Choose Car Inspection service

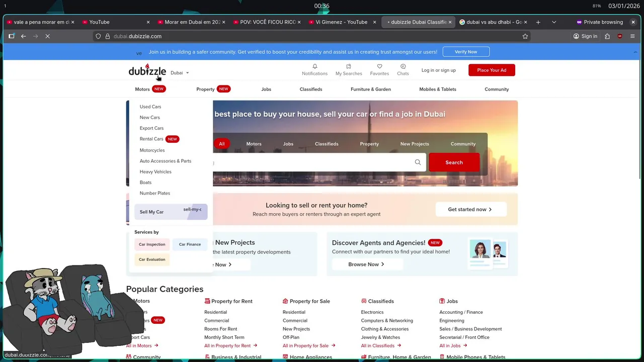click(x=152, y=244)
